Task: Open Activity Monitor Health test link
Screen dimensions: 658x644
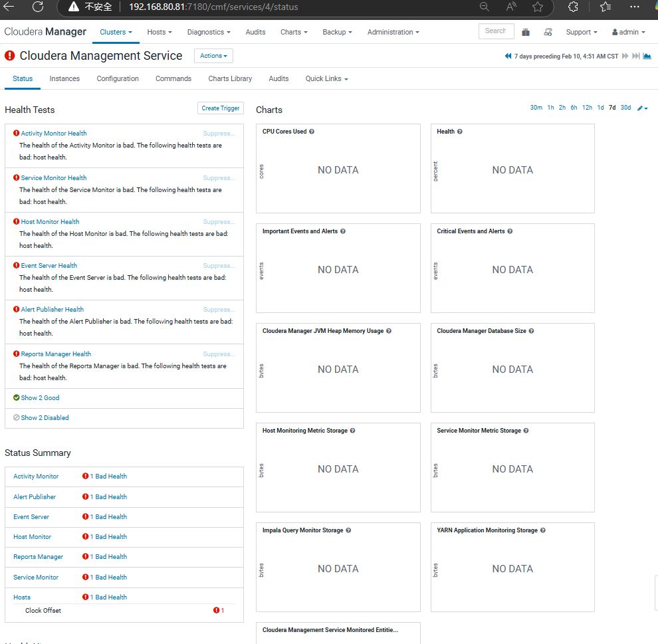Action: 54,133
